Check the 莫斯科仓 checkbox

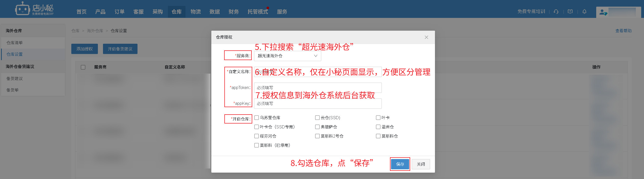[378, 136]
